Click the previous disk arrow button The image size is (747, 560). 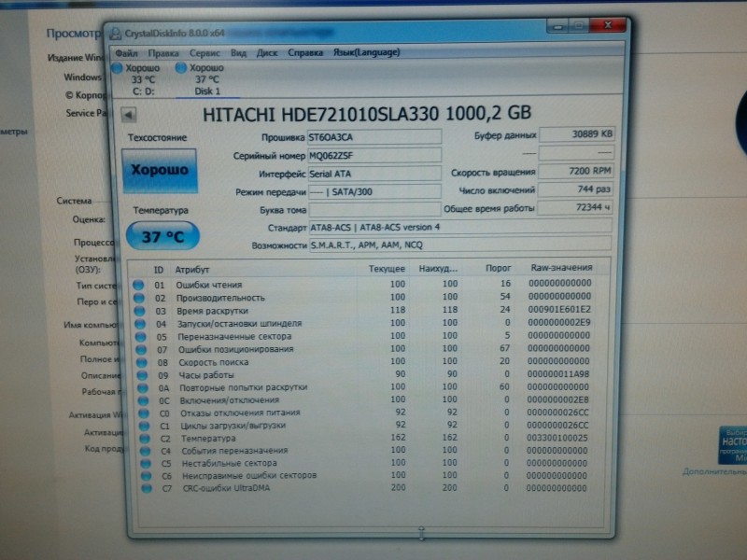[x=129, y=115]
